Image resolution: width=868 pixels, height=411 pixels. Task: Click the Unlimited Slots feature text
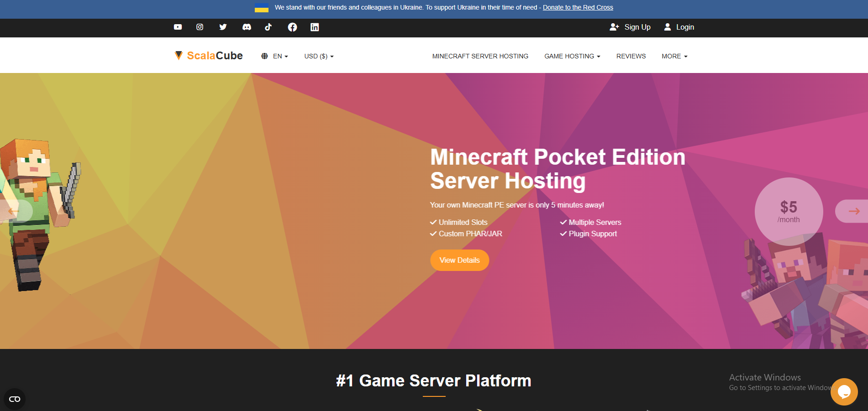[x=463, y=222]
